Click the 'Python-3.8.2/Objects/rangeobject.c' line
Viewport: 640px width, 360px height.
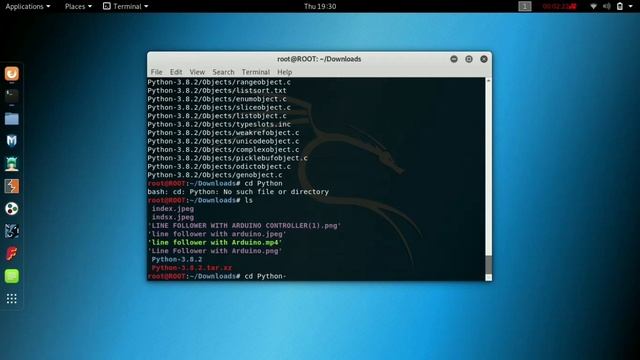(219, 82)
